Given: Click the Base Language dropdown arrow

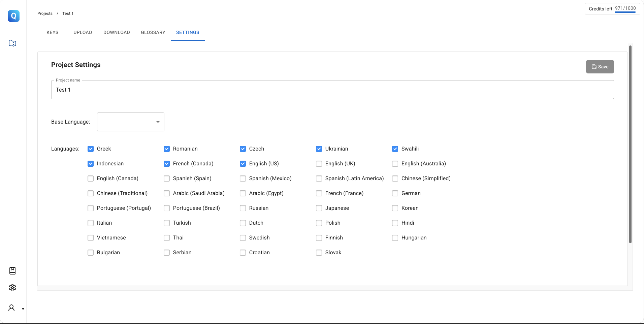Looking at the screenshot, I should point(158,122).
